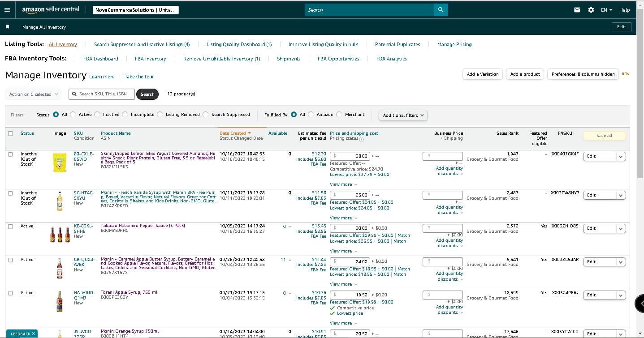Open the Feedback tab
644x338 pixels.
pos(20,334)
